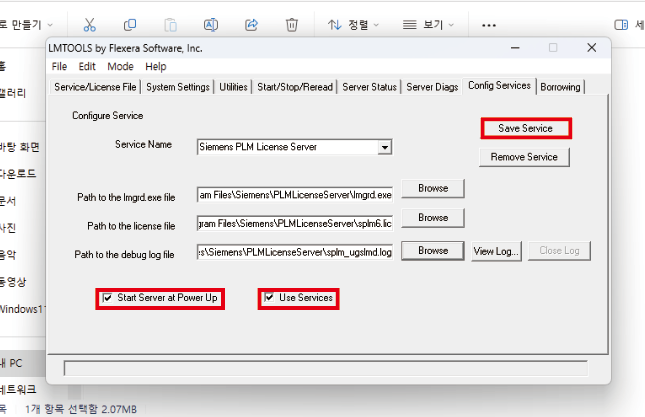
Task: Click the license file path input field
Action: 295,224
